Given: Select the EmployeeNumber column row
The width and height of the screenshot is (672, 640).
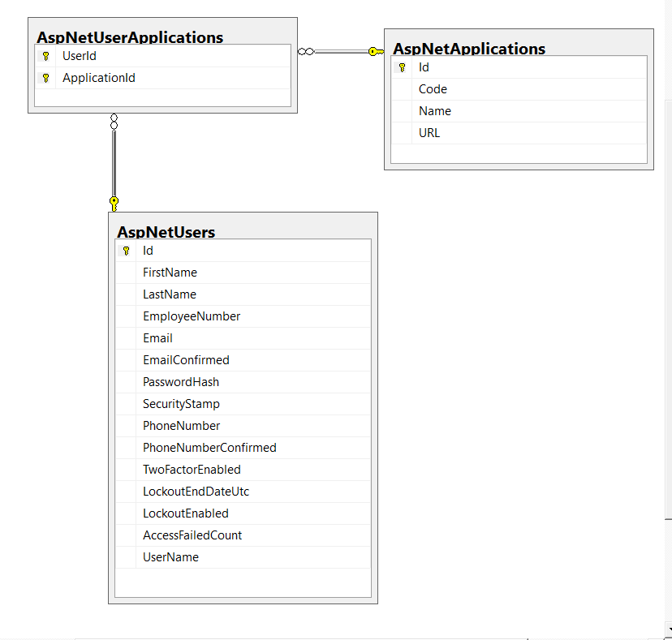Looking at the screenshot, I should 192,316.
